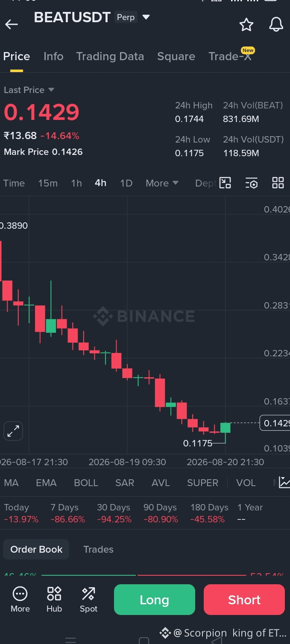Tap current price 0.1429 axis label
290x644 pixels.
click(x=275, y=423)
